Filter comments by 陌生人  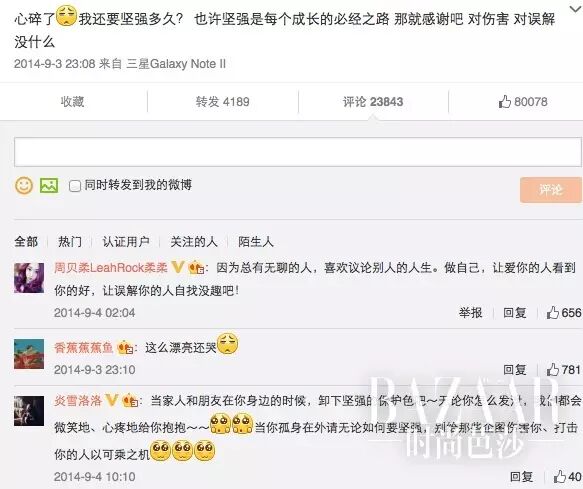(x=256, y=242)
